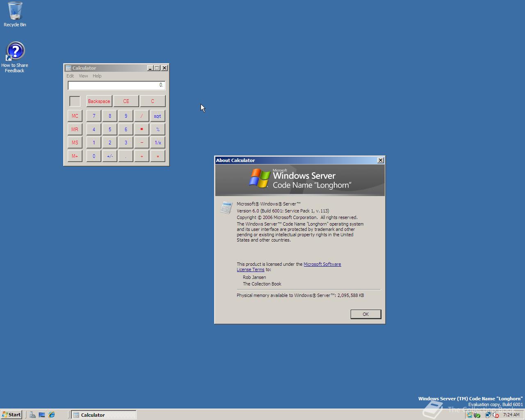Click the Version 6.0 build text
525x420 pixels.
(283, 211)
